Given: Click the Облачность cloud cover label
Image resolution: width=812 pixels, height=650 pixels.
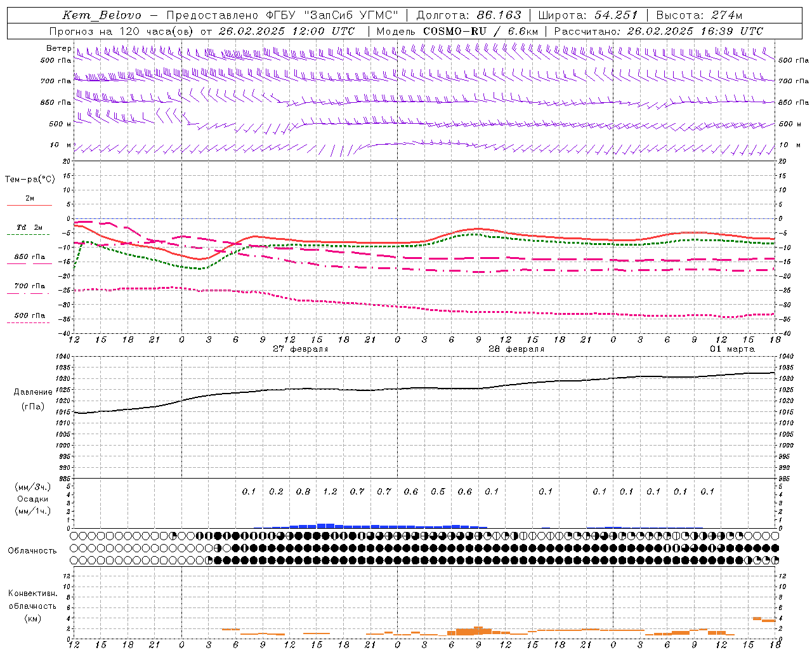Looking at the screenshot, I should (x=32, y=550).
